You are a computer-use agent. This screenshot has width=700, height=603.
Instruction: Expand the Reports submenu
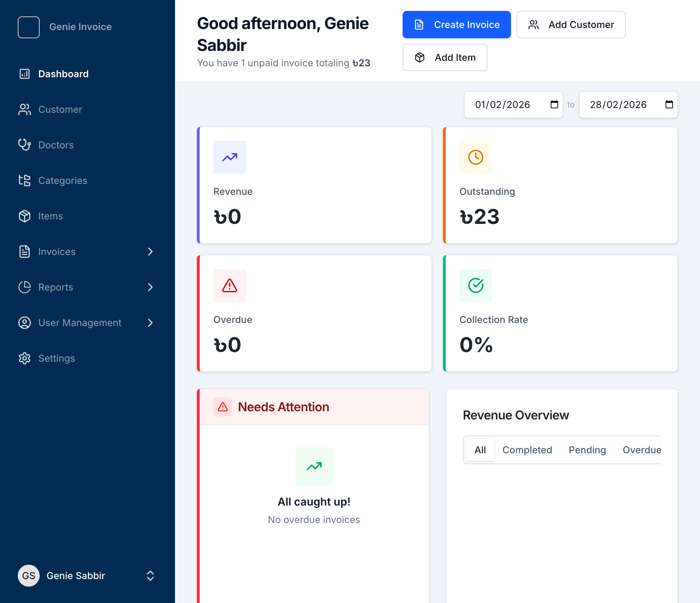pos(150,287)
